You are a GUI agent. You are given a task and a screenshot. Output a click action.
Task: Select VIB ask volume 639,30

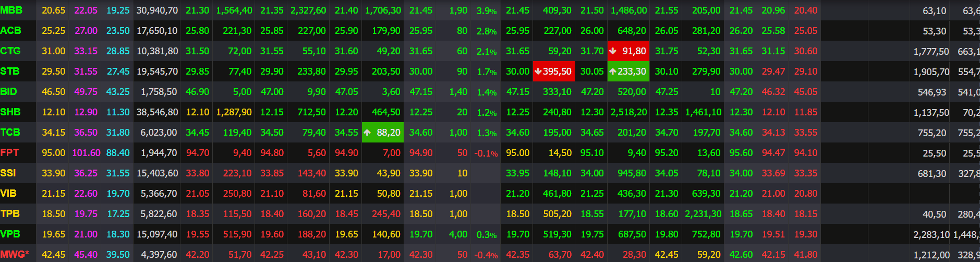(x=706, y=194)
